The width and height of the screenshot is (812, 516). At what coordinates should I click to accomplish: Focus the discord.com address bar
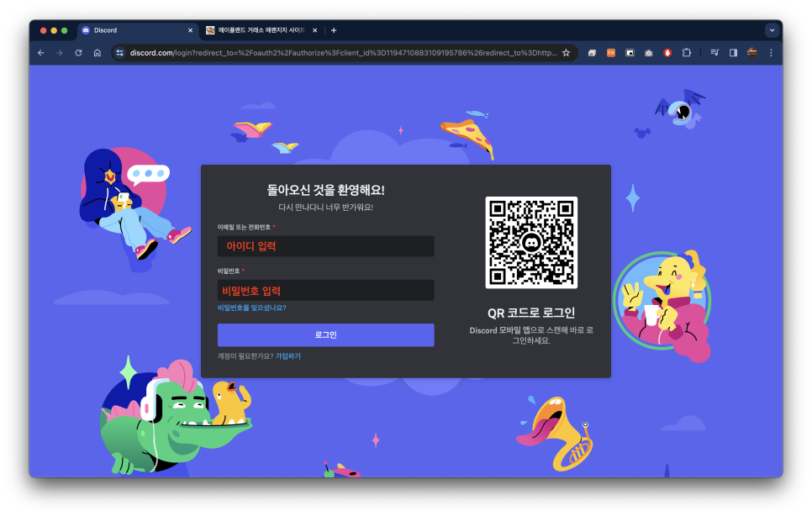click(343, 53)
